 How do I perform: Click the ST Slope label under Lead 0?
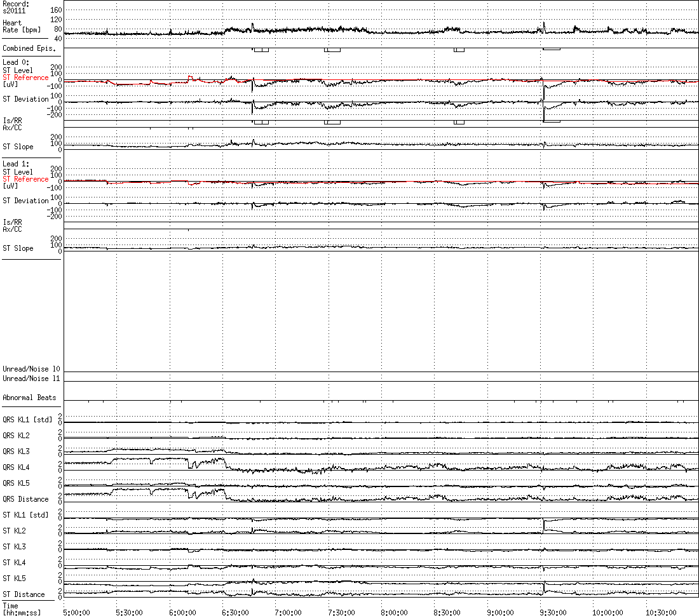(18, 147)
